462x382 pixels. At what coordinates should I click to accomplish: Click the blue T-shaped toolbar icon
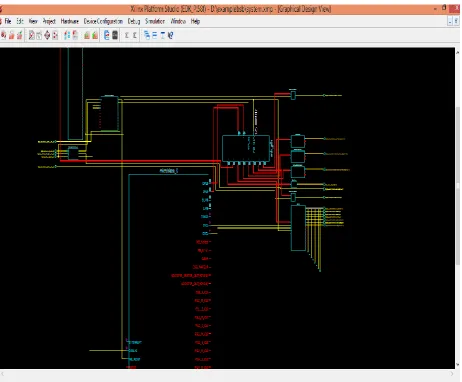pyautogui.click(x=163, y=35)
